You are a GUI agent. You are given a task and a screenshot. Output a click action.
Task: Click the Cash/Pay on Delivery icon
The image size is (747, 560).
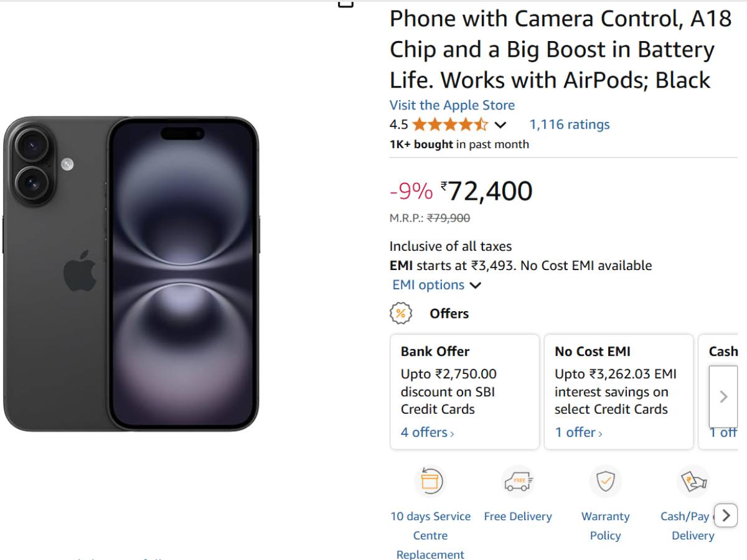(x=693, y=481)
